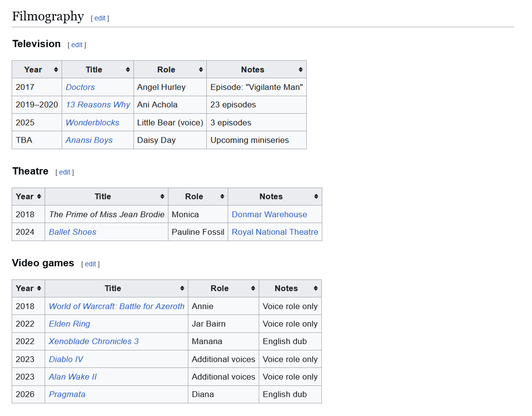The width and height of the screenshot is (532, 416).
Task: Click the Monica role cell
Action: click(x=198, y=215)
